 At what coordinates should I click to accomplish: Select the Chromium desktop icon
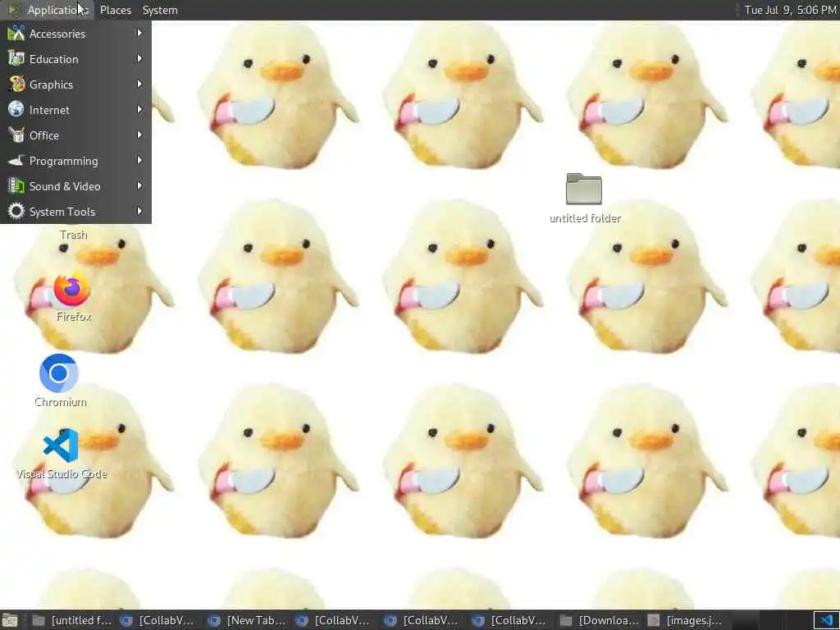point(59,373)
